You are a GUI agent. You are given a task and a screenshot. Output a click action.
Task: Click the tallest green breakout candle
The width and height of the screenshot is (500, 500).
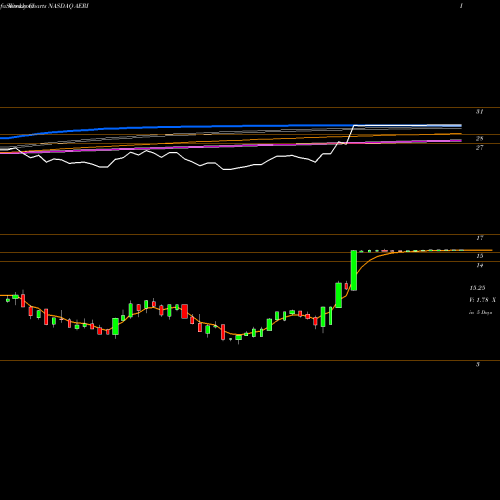click(x=354, y=270)
